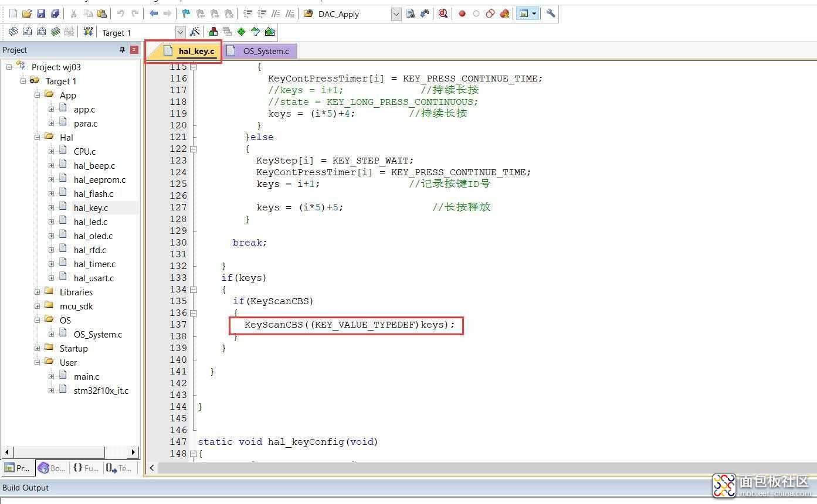Open Configuration with the wrench icon

pyautogui.click(x=551, y=13)
